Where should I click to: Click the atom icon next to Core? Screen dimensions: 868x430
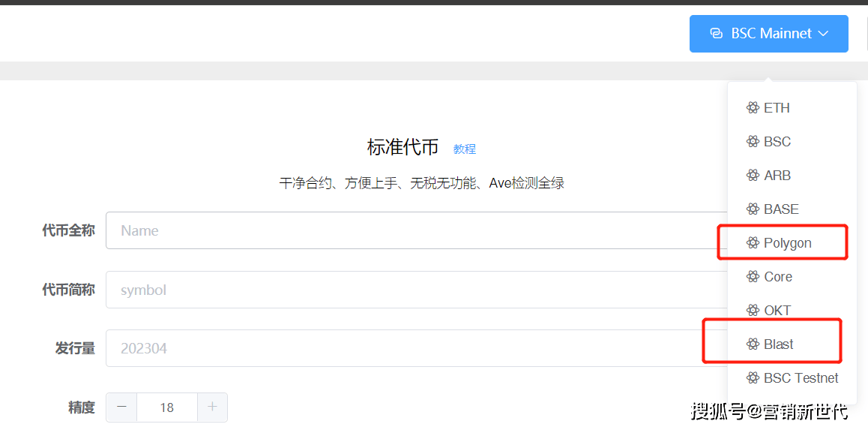point(753,276)
